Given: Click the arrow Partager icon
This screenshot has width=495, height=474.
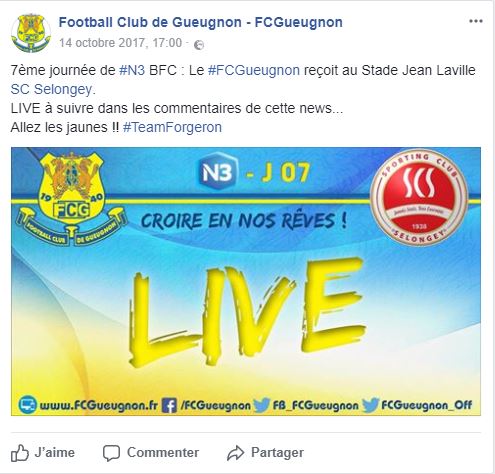Looking at the screenshot, I should [236, 453].
